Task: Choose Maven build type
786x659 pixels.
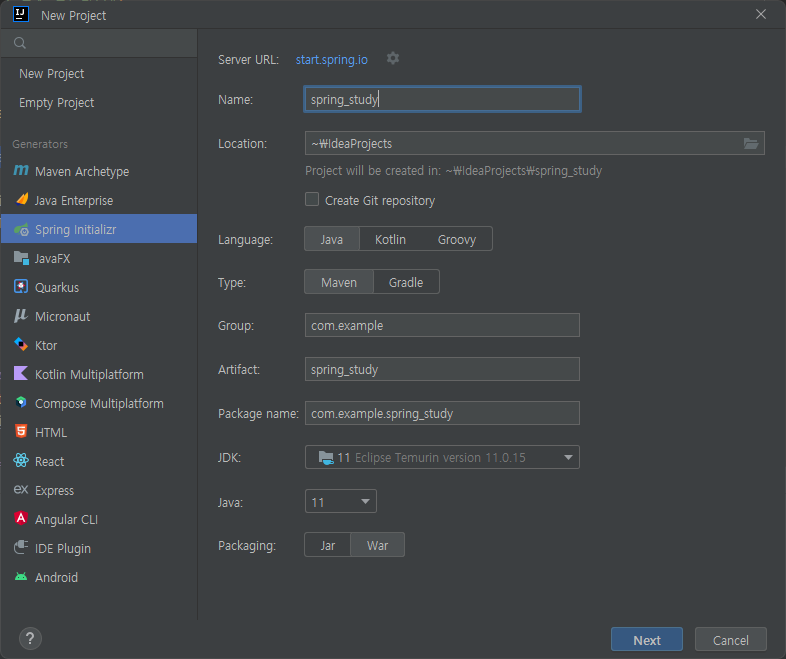Action: pyautogui.click(x=339, y=282)
